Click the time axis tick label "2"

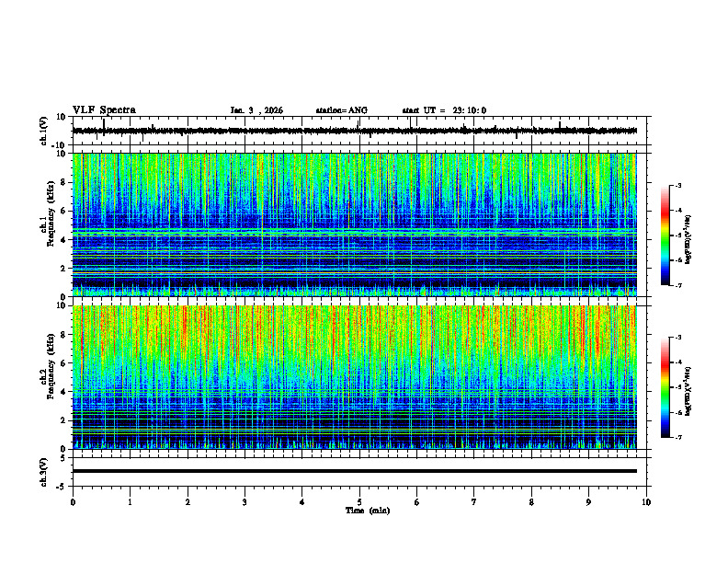[188, 502]
